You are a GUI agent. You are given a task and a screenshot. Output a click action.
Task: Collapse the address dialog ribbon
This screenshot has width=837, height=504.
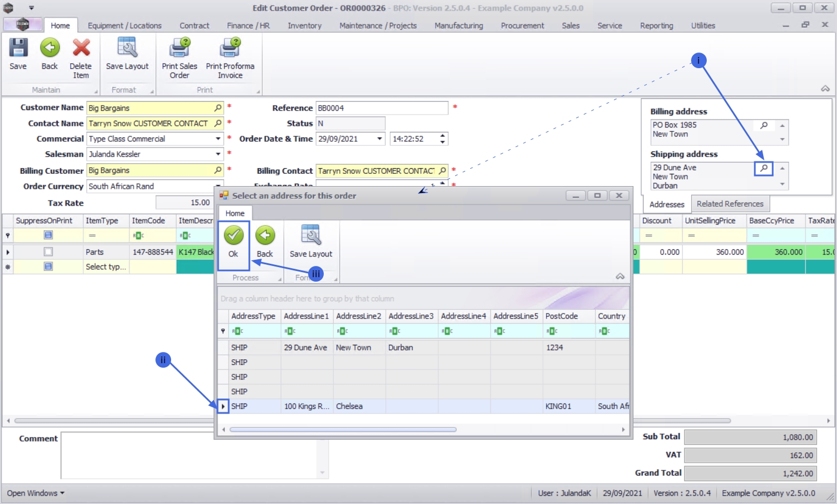tap(620, 277)
